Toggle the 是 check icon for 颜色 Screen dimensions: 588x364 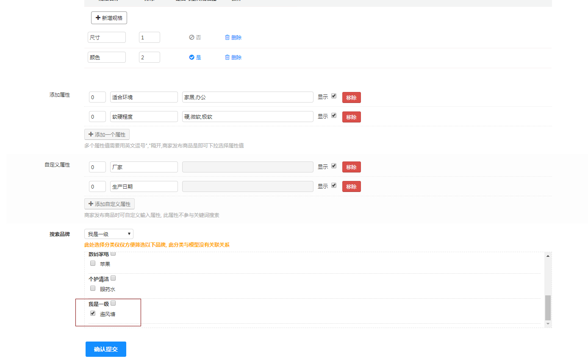[x=191, y=57]
